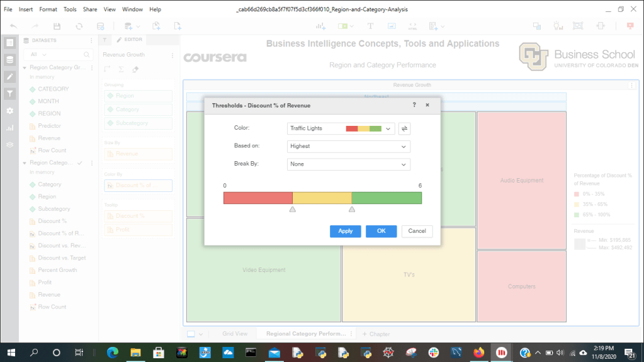The height and width of the screenshot is (362, 644).
Task: Click the Save icon in the toolbar
Action: click(57, 26)
